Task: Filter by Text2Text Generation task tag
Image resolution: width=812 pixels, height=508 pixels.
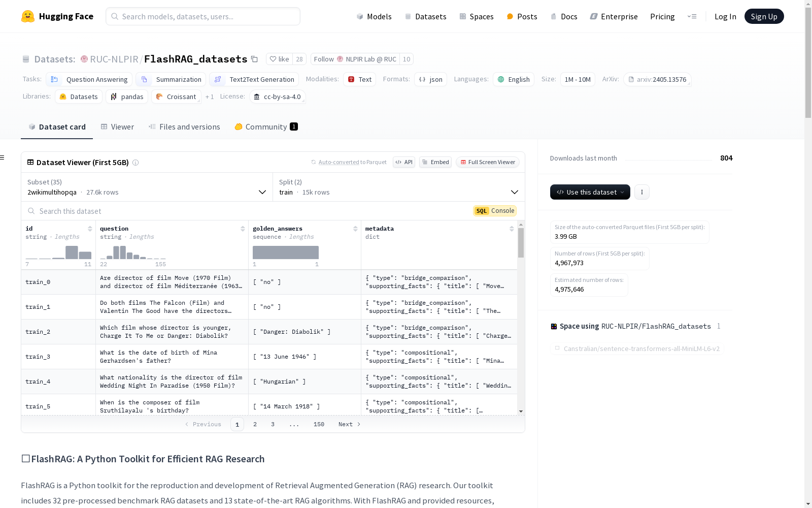Action: (254, 79)
